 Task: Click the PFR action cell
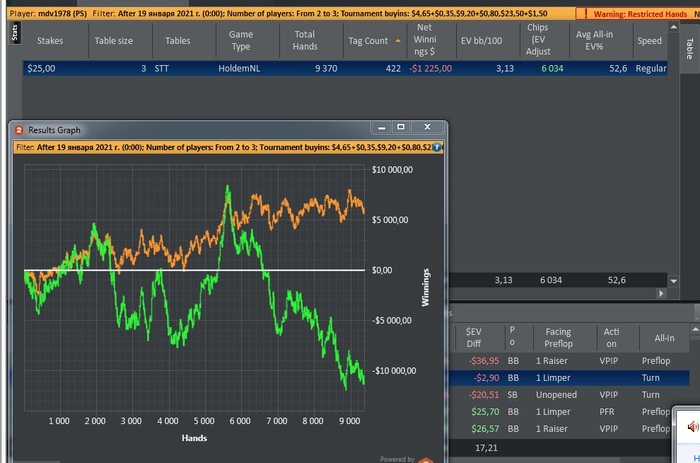[607, 412]
